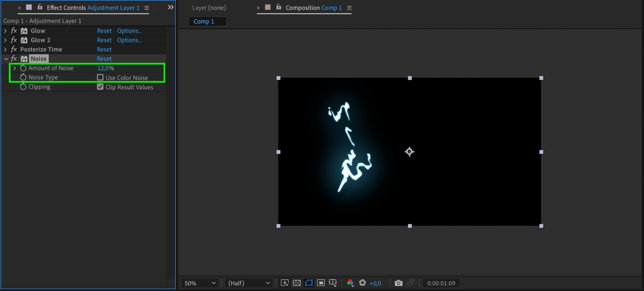
Task: Reset the viewer exposure
Action: [x=362, y=283]
